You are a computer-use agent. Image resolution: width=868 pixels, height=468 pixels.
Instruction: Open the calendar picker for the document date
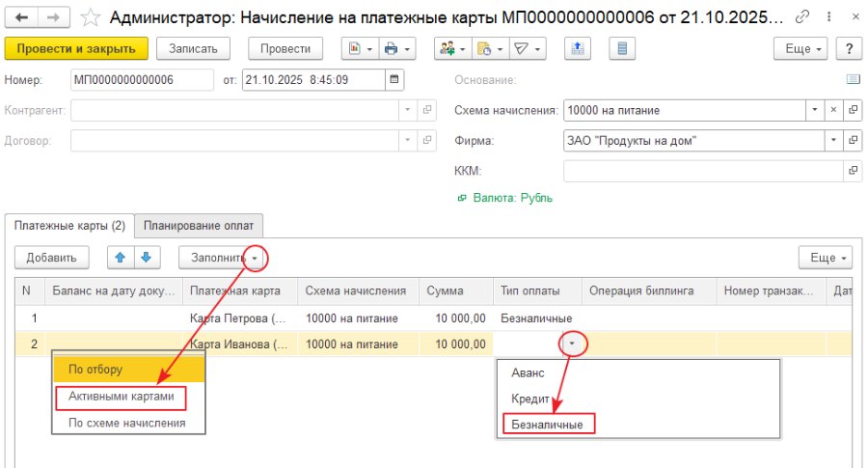pyautogui.click(x=394, y=80)
